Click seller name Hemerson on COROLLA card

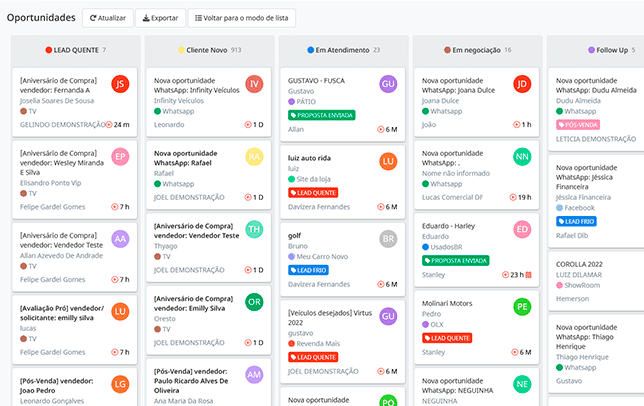point(572,299)
